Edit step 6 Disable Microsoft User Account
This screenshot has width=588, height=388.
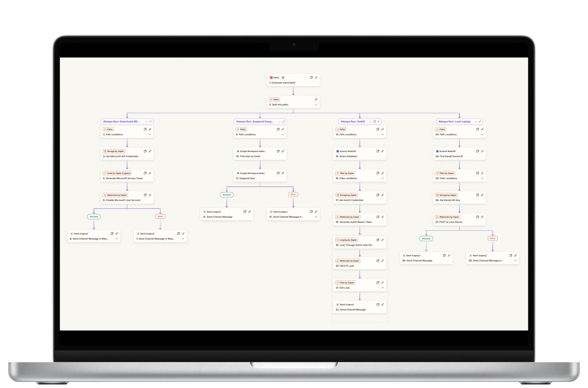click(150, 195)
